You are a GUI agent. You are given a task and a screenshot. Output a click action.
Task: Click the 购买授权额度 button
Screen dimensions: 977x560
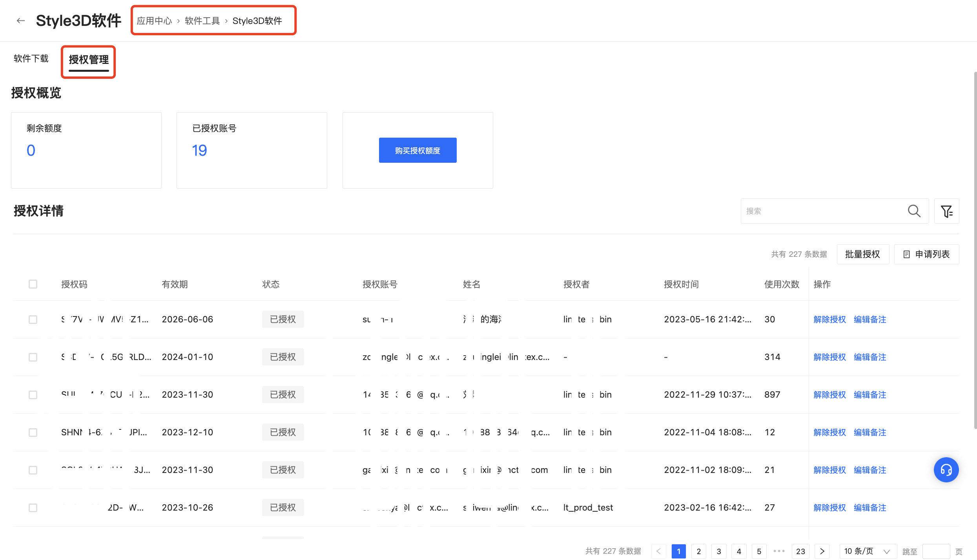[x=417, y=150]
